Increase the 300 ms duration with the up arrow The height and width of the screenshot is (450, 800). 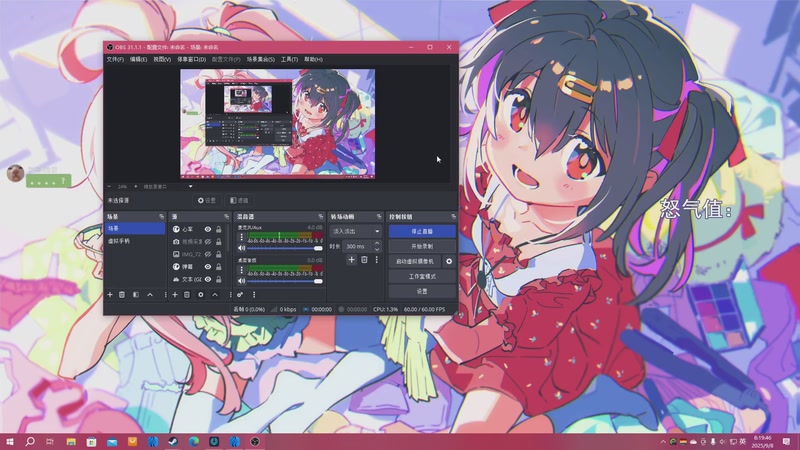(377, 244)
